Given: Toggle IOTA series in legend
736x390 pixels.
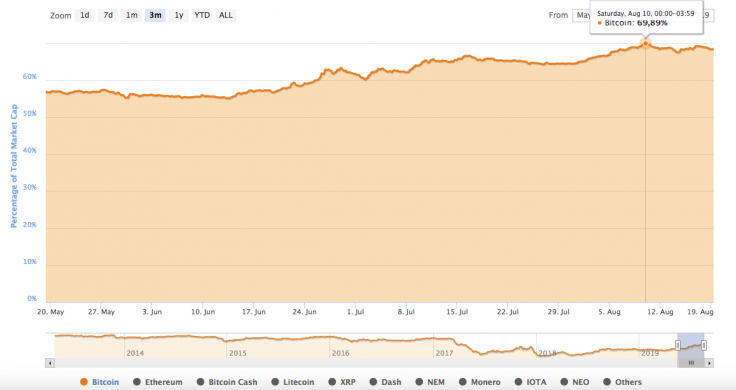Looking at the screenshot, I should pyautogui.click(x=531, y=382).
